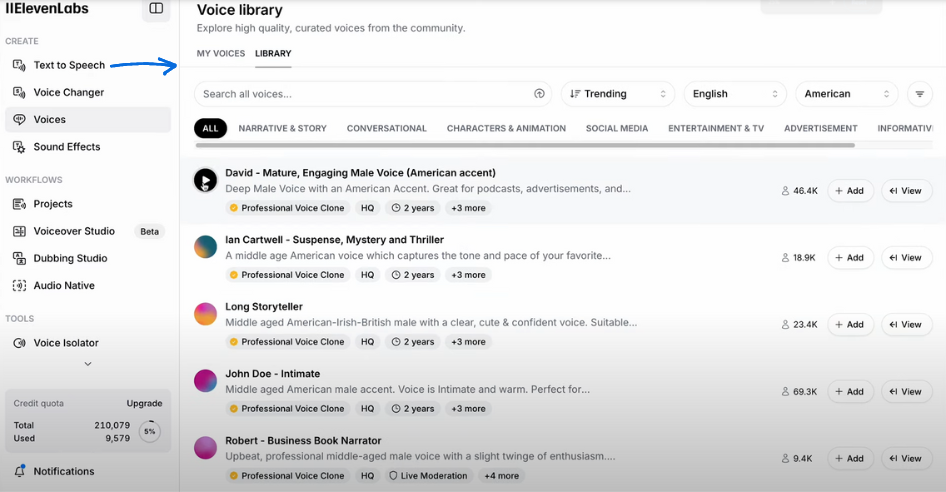
Task: Select the ENTERTAINMENT & TV category
Action: [716, 129]
